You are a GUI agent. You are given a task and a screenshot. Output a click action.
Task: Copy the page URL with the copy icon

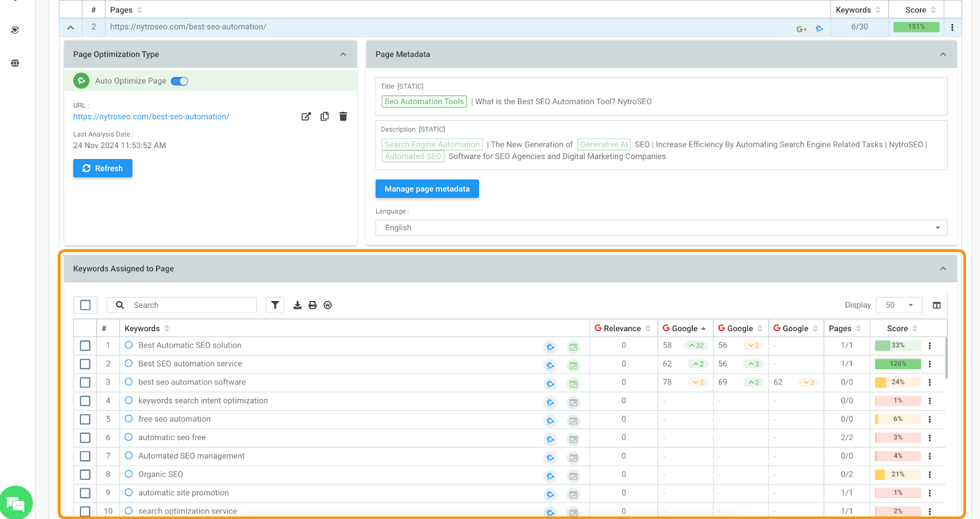pyautogui.click(x=325, y=116)
